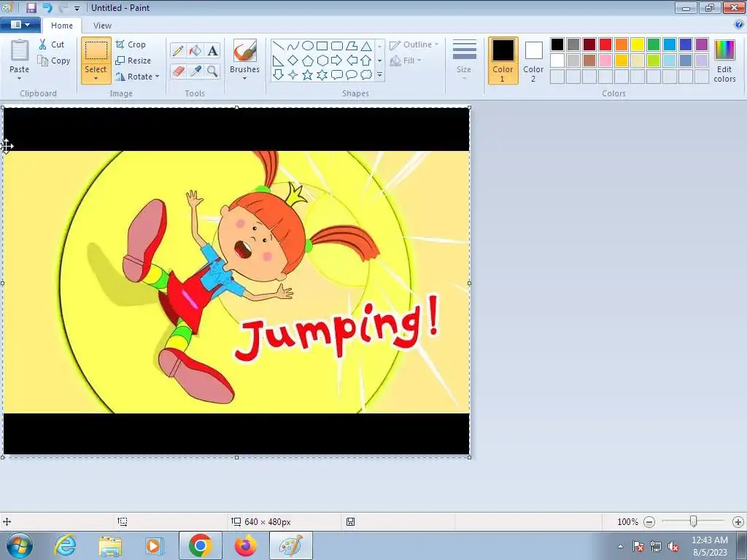Choose the Right arrow shape

(337, 61)
